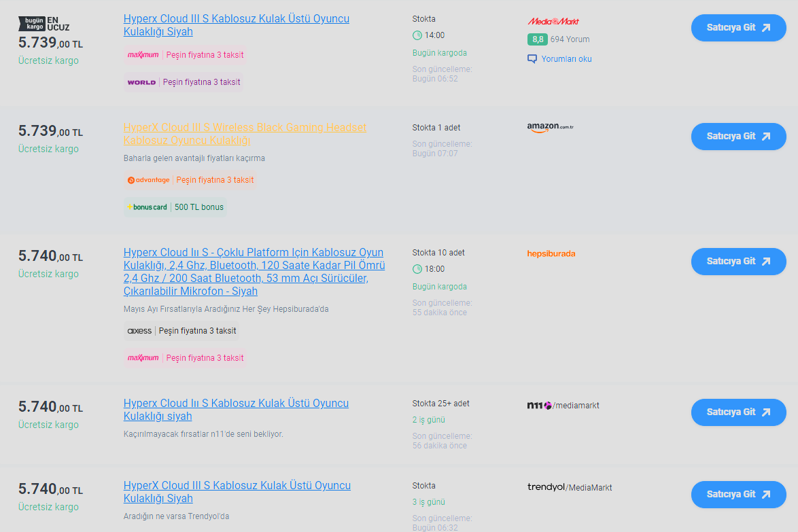Open MediaMarkt Hyperx Cloud III S Kablosuz listing link
The image size is (798, 532).
(x=236, y=25)
